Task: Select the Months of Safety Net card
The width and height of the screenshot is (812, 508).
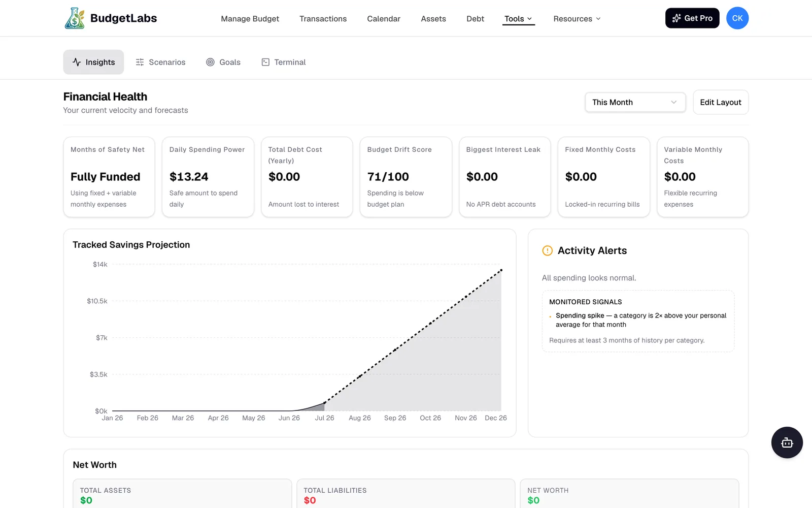Action: (x=109, y=177)
